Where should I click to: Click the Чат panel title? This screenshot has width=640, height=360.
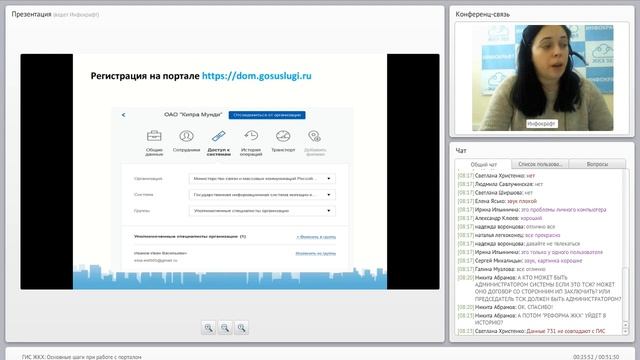pyautogui.click(x=461, y=151)
